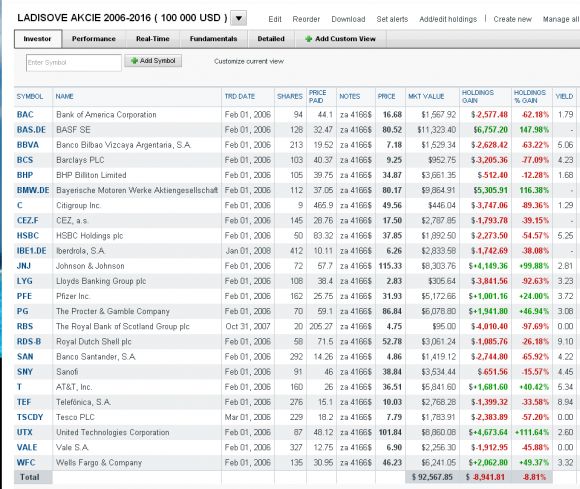
Task: Click the Edit portfolio link
Action: [x=275, y=19]
